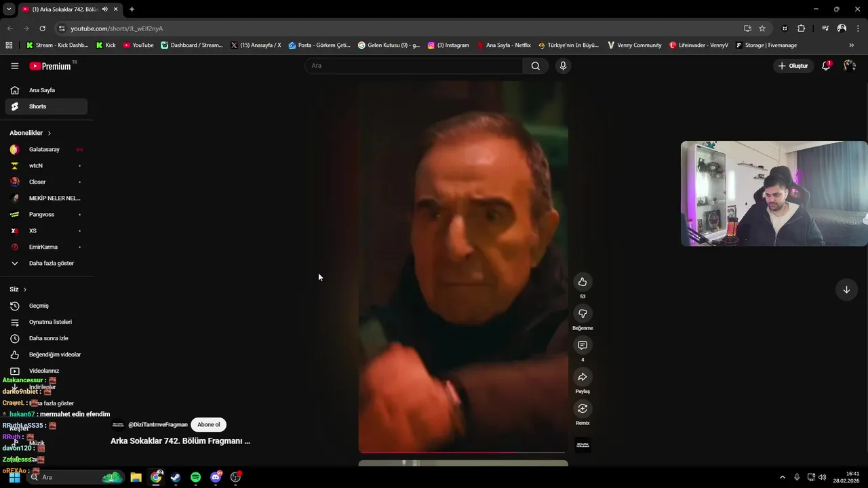Open Discord from the taskbar
Screen dimensions: 868x488
(x=216, y=477)
